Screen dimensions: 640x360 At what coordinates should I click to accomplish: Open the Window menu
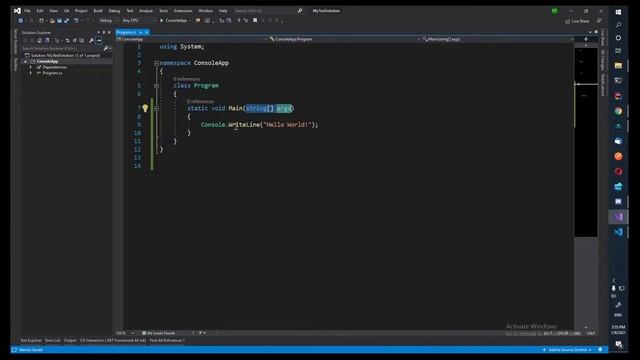pos(205,11)
